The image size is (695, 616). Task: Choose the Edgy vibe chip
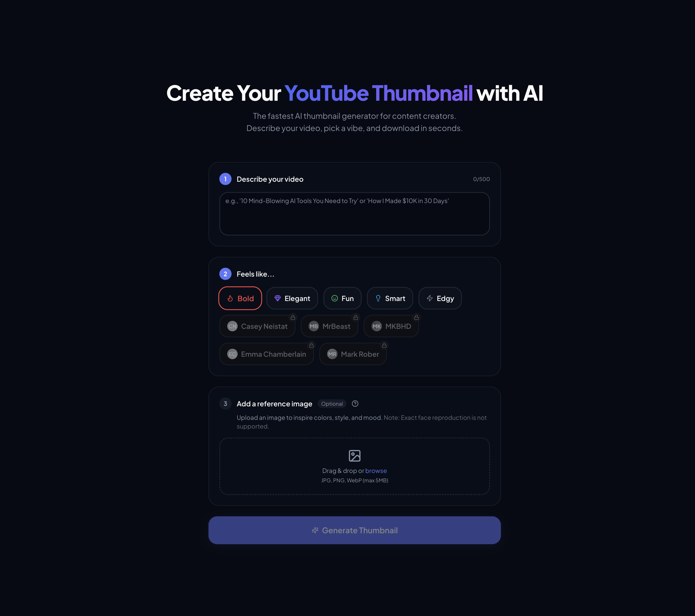click(x=440, y=298)
